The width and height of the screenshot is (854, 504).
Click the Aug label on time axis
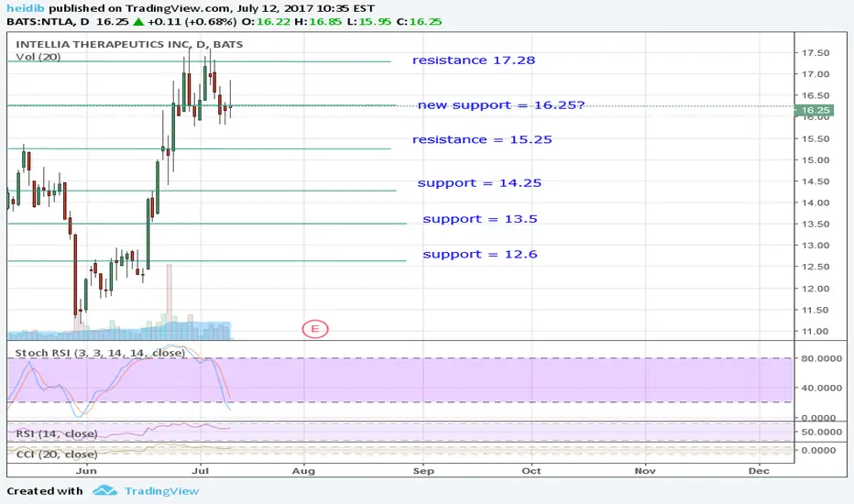(303, 471)
